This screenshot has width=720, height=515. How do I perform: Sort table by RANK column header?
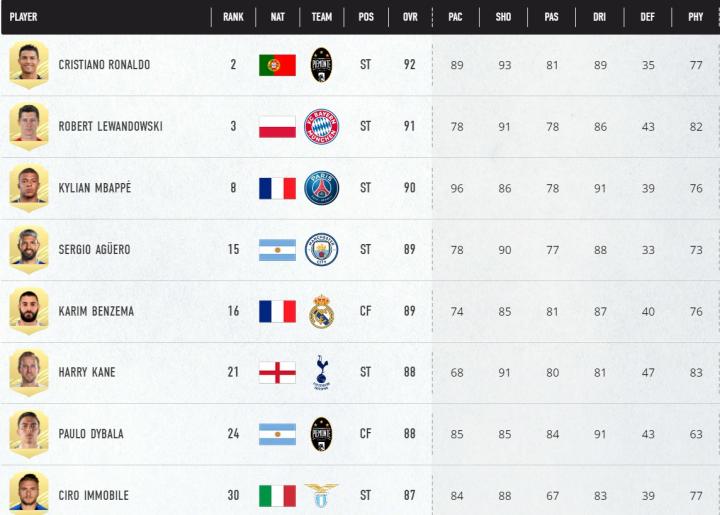[233, 17]
